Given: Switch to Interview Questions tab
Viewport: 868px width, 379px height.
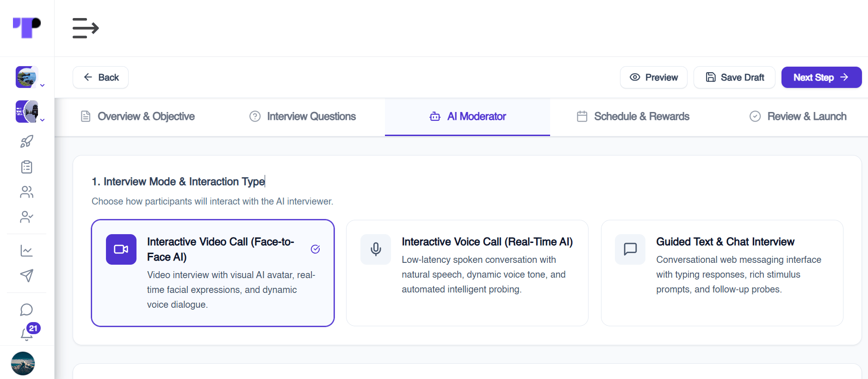Looking at the screenshot, I should [303, 117].
